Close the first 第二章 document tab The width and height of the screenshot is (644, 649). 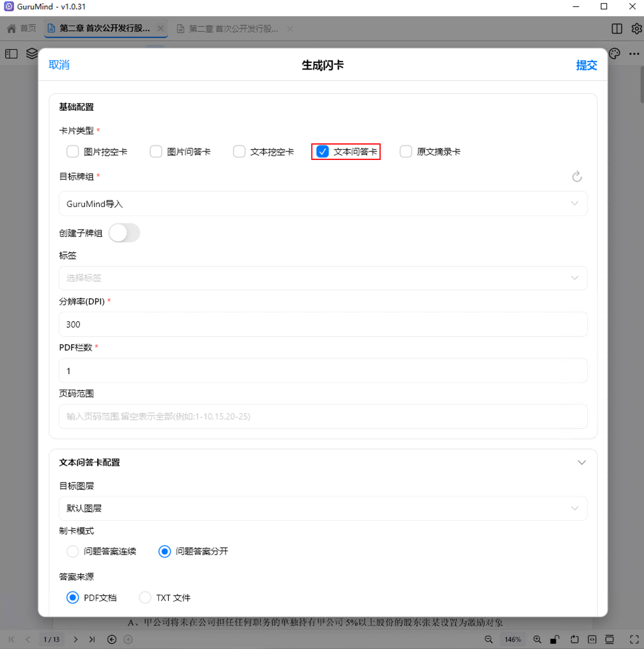(x=161, y=28)
